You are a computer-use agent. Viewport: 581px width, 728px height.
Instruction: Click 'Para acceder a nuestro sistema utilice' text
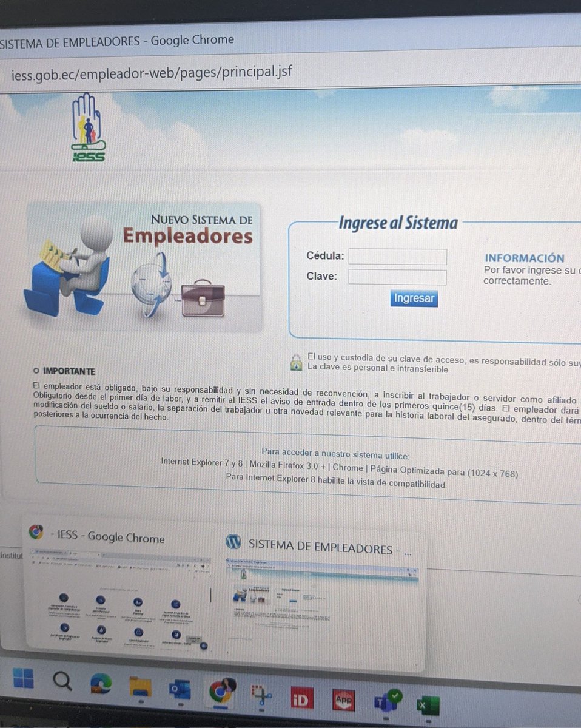click(x=335, y=453)
